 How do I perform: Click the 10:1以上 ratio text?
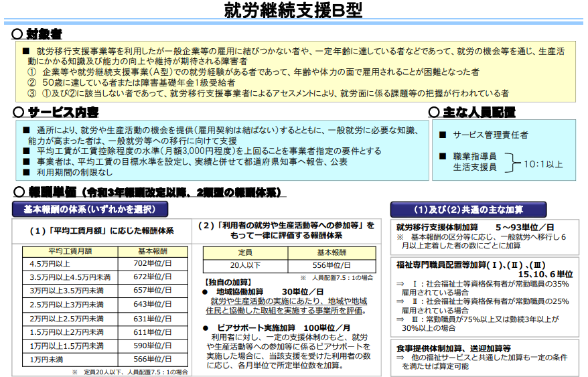pyautogui.click(x=543, y=164)
